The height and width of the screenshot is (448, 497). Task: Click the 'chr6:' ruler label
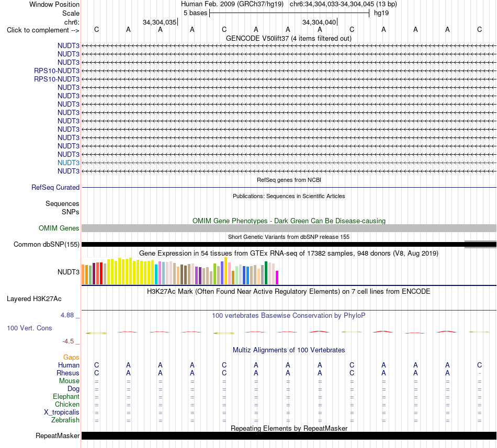72,22
